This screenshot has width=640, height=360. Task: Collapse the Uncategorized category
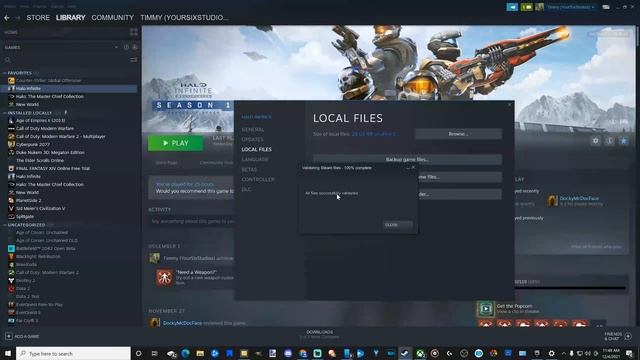pos(5,225)
